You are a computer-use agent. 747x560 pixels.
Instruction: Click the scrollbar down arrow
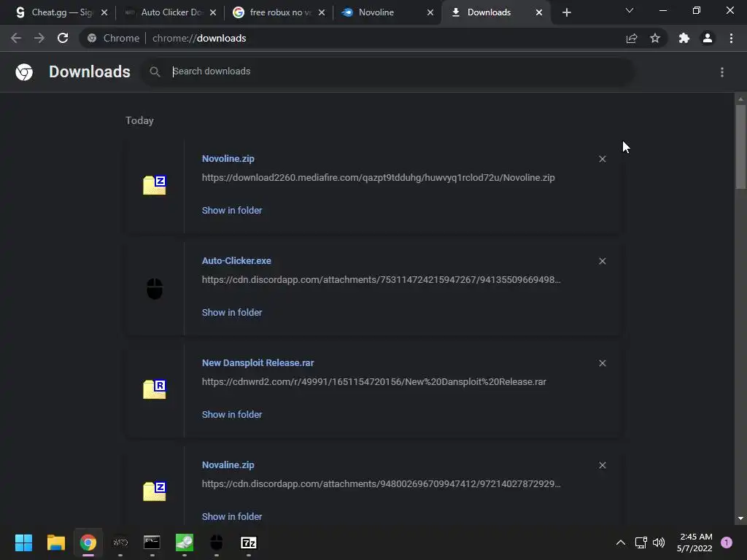pos(740,518)
